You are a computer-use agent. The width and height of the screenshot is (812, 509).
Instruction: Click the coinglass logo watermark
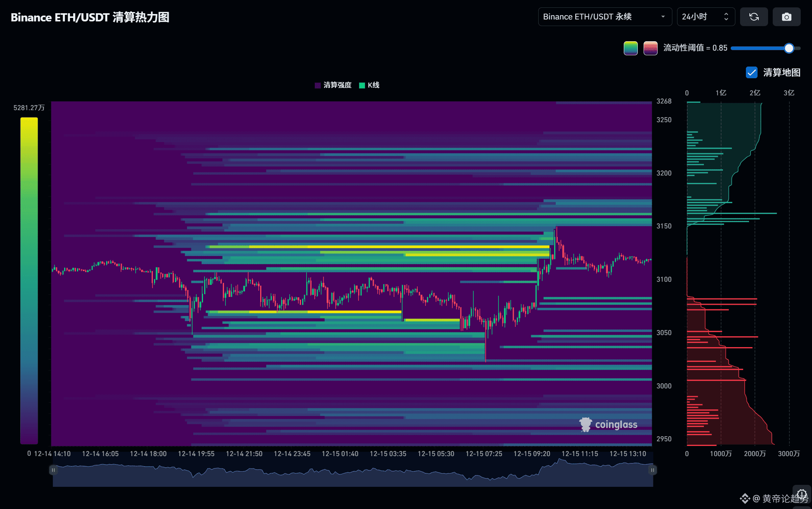click(x=608, y=425)
